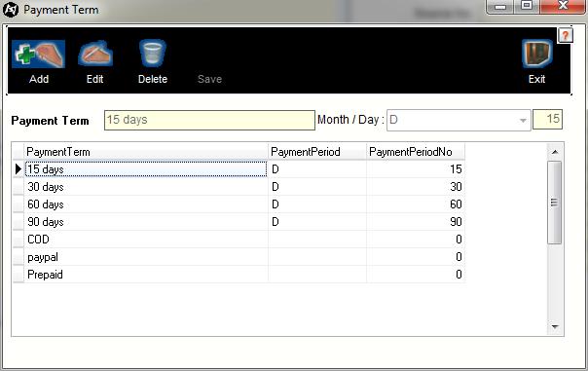Viewport: 588px width, 371px height.
Task: Click the Delete label in the toolbar
Action: pyautogui.click(x=153, y=79)
